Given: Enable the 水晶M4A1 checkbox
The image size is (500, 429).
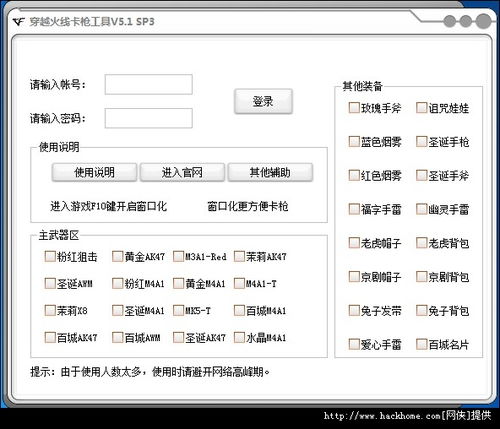Looking at the screenshot, I should [239, 337].
